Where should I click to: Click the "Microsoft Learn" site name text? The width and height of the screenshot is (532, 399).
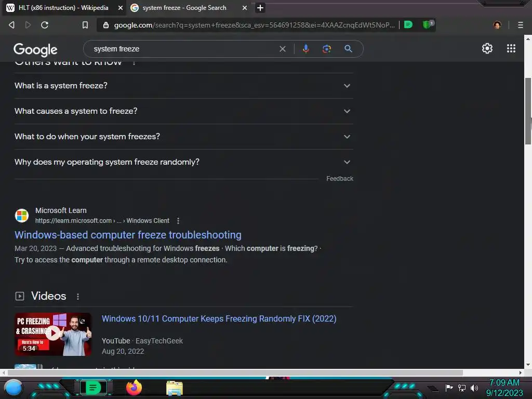61,210
